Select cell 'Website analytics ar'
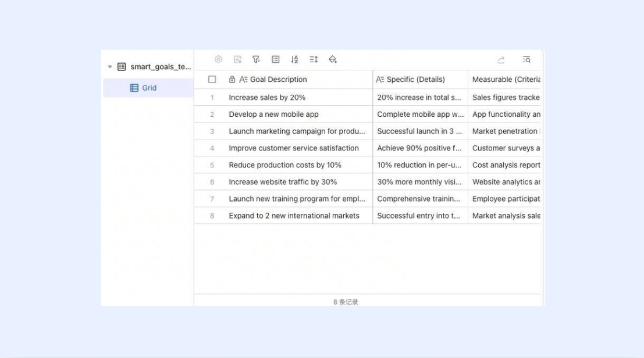 point(504,182)
